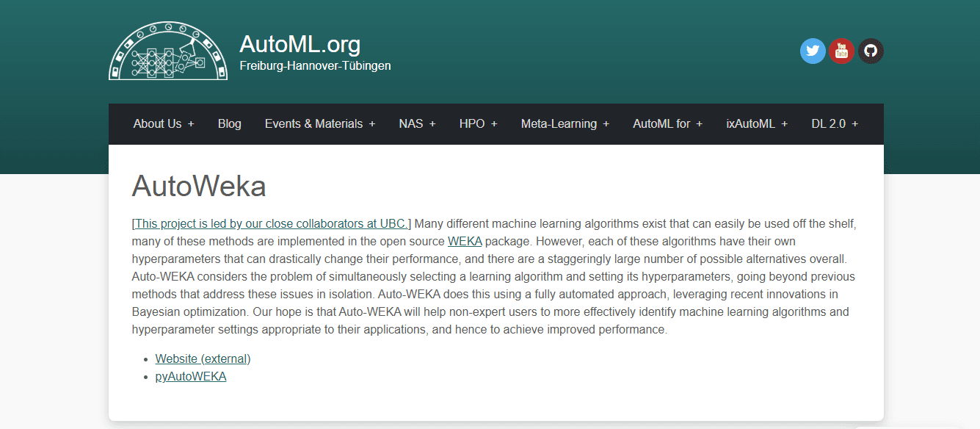Visit the Website (external) link
Viewport: 980px width, 429px height.
(203, 358)
